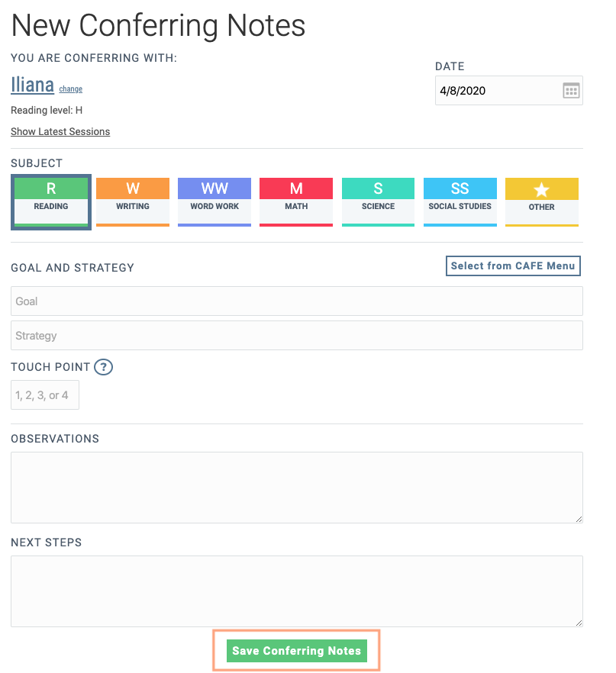616x673 pixels.
Task: Click the Touch Point number field
Action: pos(44,394)
